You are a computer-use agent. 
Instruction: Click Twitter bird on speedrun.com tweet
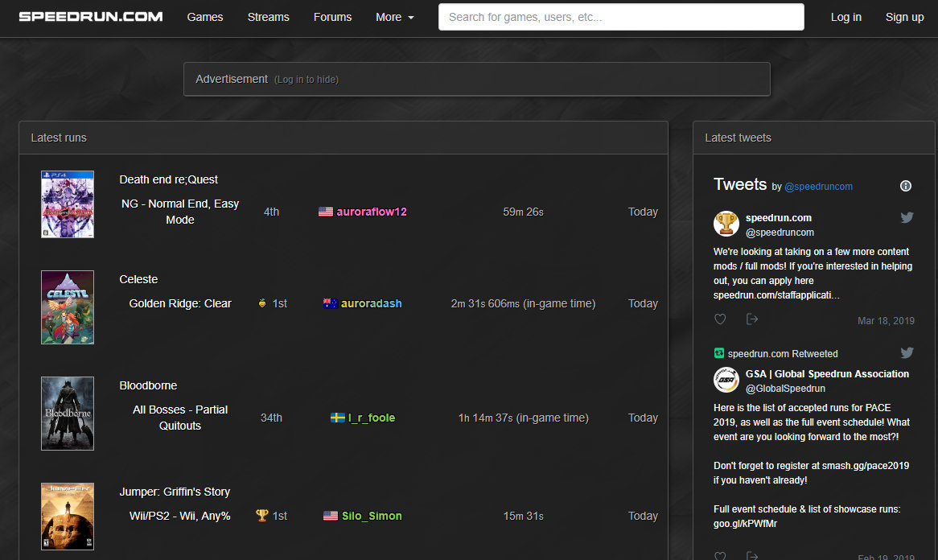pos(907,217)
